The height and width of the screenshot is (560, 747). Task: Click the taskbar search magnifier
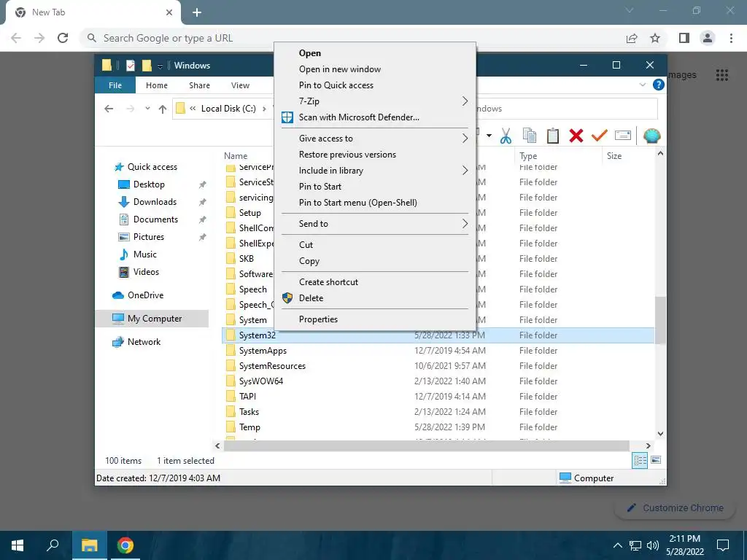click(x=53, y=545)
